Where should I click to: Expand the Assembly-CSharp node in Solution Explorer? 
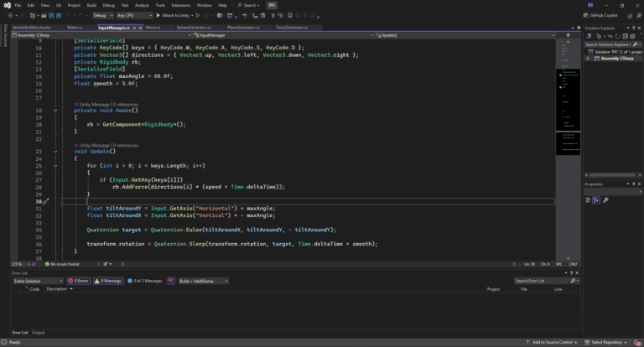pos(588,59)
